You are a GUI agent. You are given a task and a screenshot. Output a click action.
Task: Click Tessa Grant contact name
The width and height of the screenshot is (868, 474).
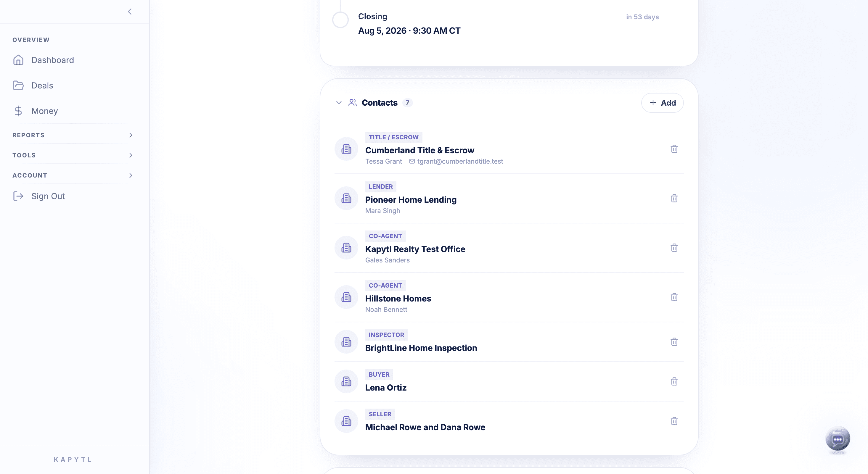click(383, 161)
